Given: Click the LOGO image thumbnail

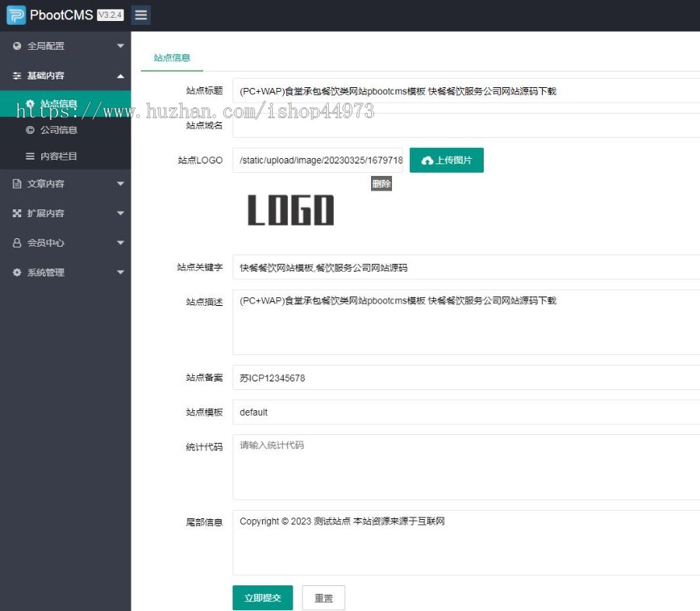Looking at the screenshot, I should pos(291,210).
